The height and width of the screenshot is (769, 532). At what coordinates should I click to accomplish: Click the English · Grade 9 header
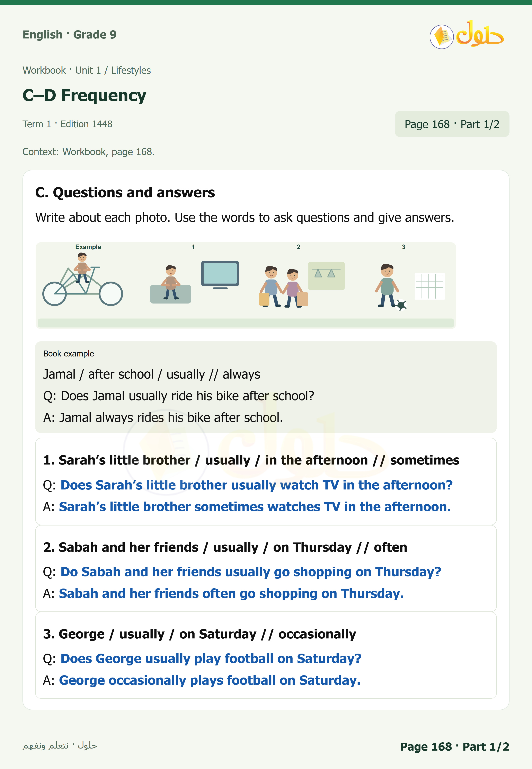coord(69,35)
